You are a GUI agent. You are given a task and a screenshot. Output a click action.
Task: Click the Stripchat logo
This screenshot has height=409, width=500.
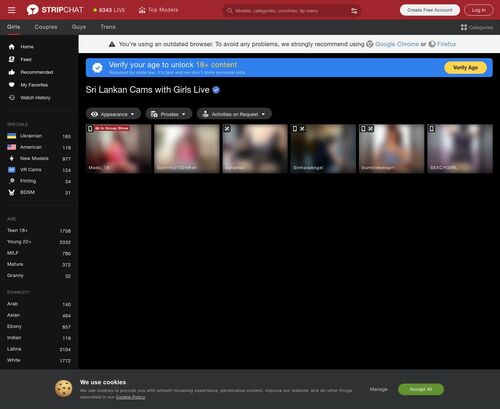(x=55, y=10)
